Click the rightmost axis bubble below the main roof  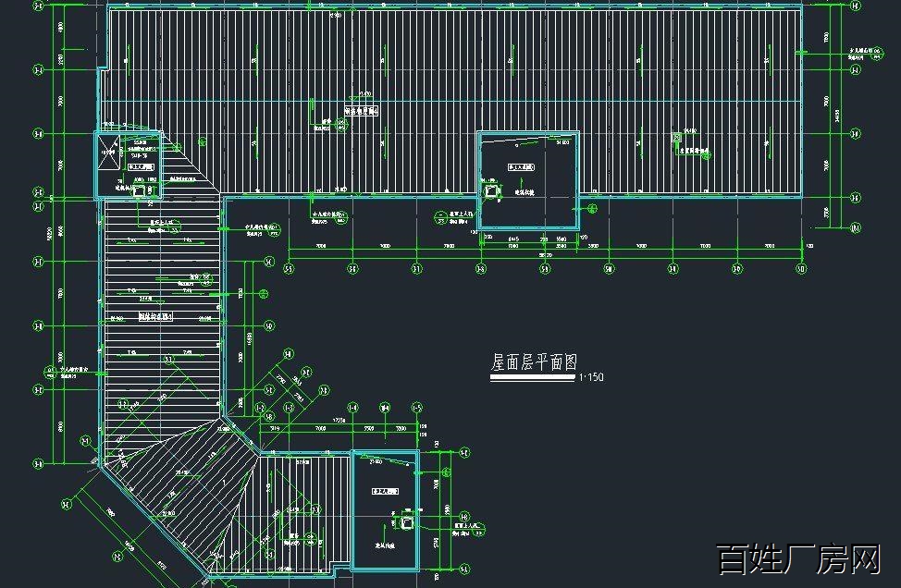pyautogui.click(x=801, y=270)
